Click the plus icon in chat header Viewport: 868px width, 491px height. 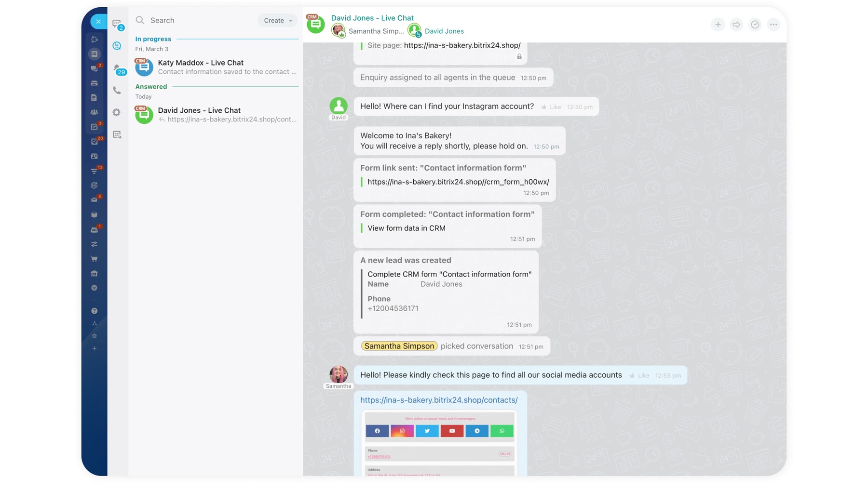[x=718, y=25]
